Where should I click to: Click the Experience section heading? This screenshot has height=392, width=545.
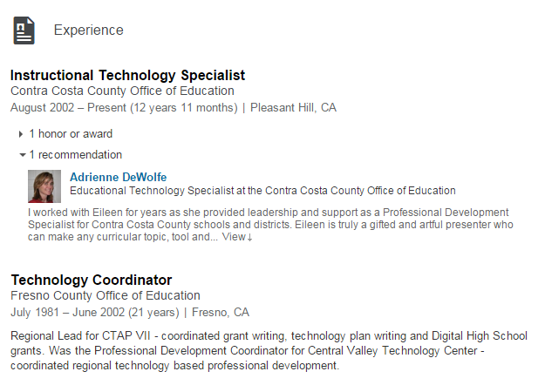pos(88,30)
